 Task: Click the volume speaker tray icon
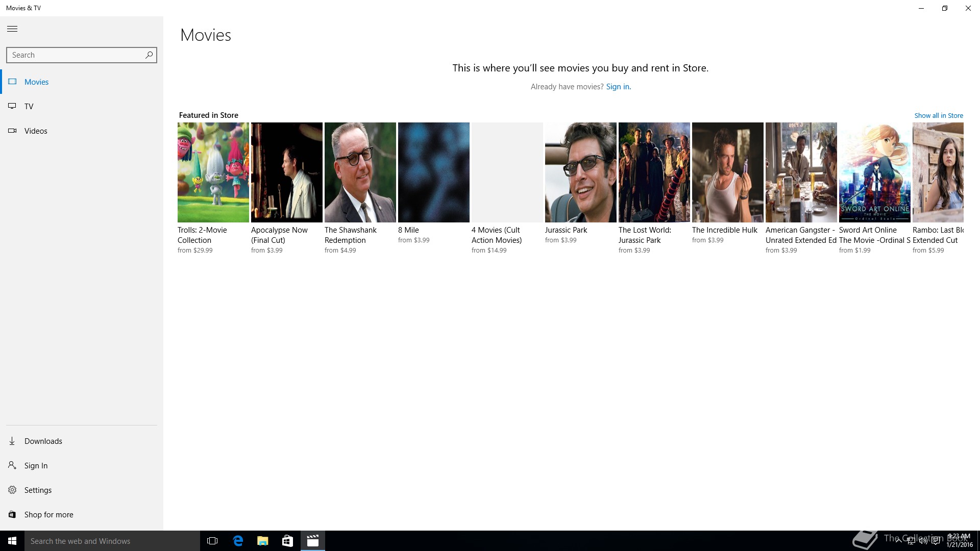click(923, 541)
